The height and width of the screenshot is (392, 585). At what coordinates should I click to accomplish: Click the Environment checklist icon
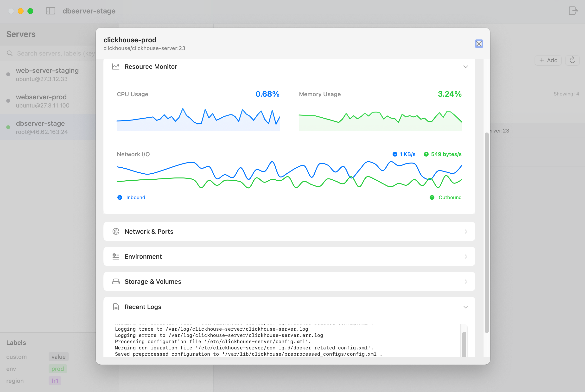116,257
